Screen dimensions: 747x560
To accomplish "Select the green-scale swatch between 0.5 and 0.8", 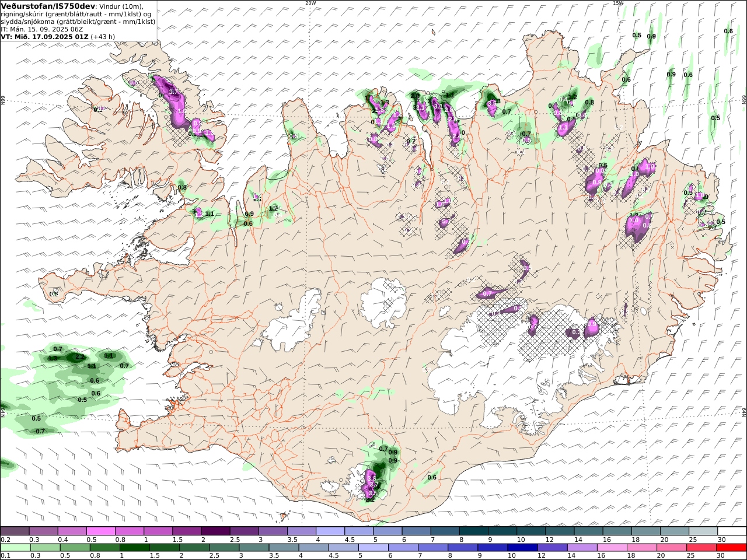I will click(x=75, y=548).
